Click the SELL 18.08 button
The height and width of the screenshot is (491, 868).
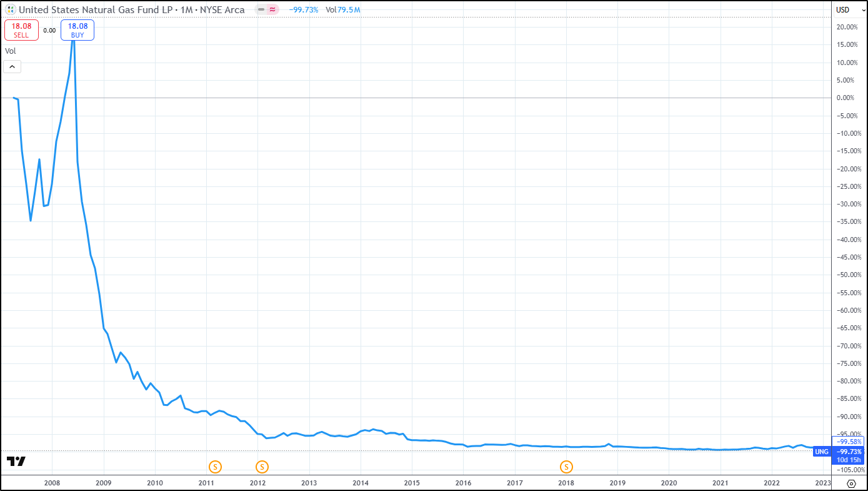(x=21, y=30)
